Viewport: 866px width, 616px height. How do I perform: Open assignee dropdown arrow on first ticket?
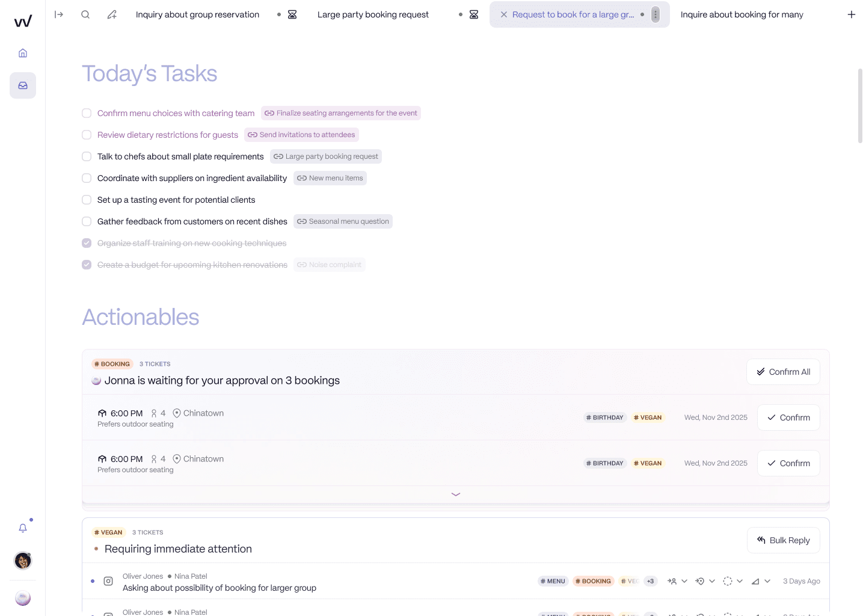pyautogui.click(x=684, y=581)
